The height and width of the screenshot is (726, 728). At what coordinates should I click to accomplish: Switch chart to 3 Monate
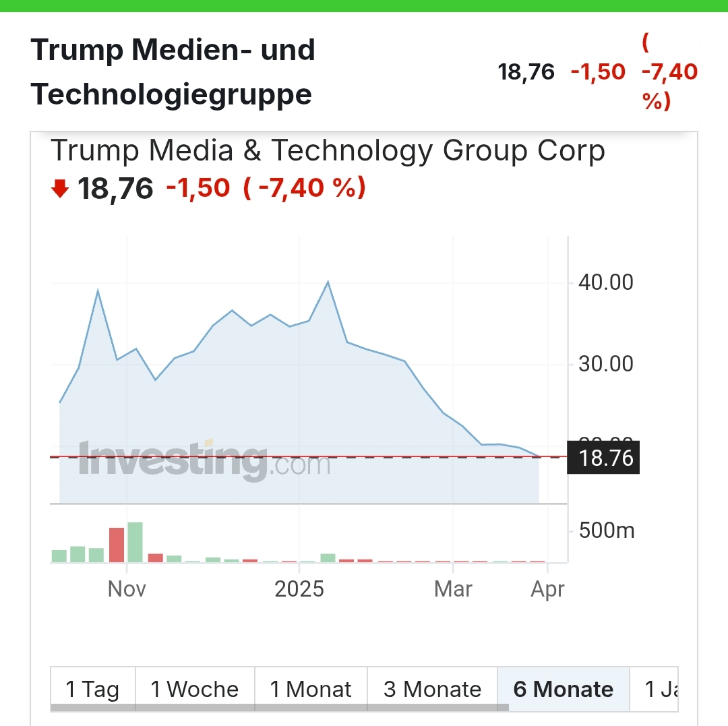tap(432, 689)
